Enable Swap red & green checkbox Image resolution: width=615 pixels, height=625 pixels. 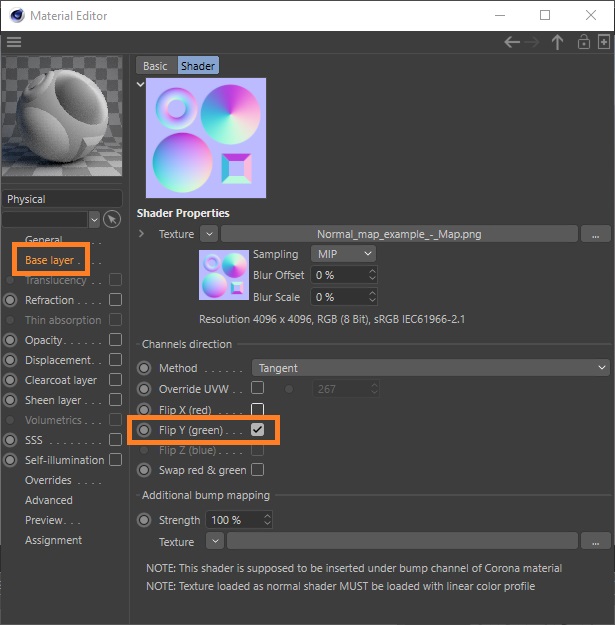click(258, 470)
